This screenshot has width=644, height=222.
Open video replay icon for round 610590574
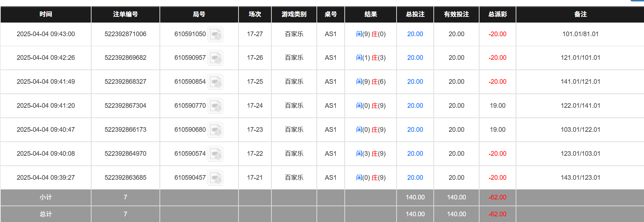[x=216, y=154]
